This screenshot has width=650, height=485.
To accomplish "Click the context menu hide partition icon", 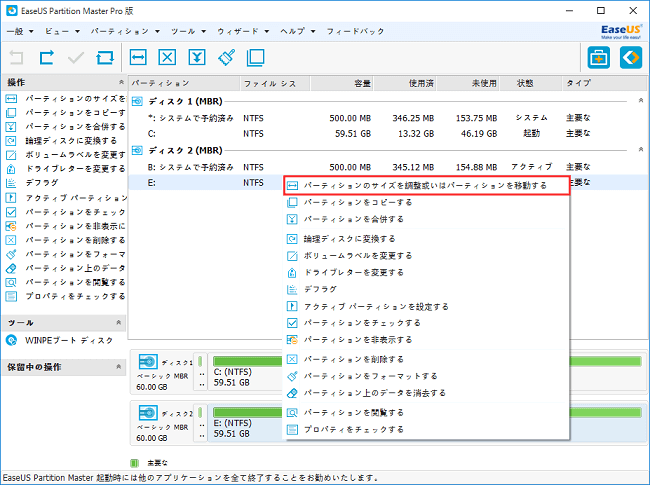I will pyautogui.click(x=292, y=340).
